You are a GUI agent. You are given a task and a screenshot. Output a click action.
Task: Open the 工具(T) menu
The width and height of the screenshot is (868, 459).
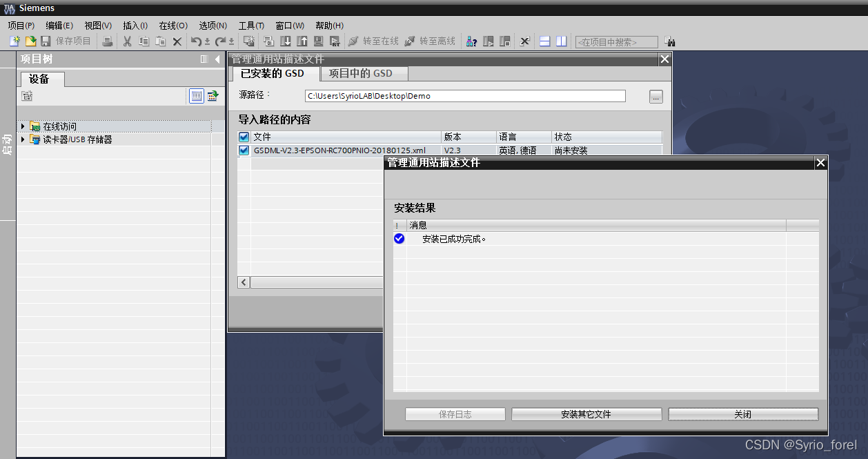click(251, 26)
